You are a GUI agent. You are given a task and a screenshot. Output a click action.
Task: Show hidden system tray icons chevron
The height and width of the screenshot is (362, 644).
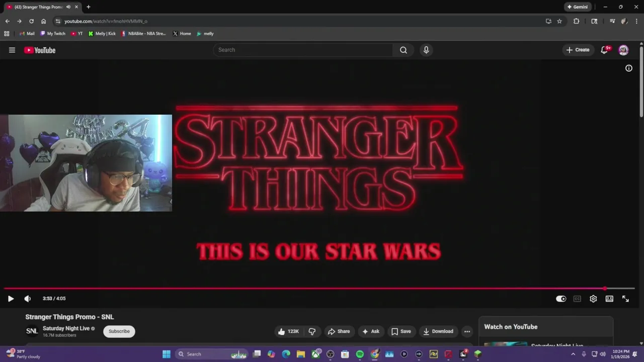pos(573,354)
